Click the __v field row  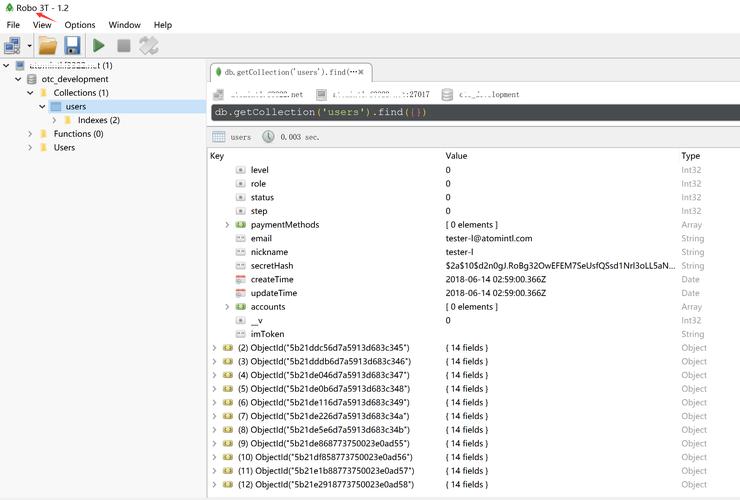(473, 321)
